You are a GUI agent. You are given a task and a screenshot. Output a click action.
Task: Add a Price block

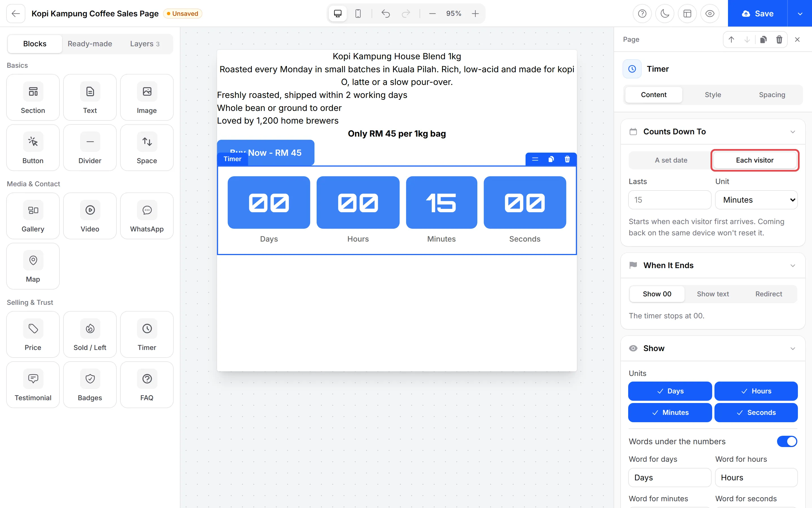33,335
